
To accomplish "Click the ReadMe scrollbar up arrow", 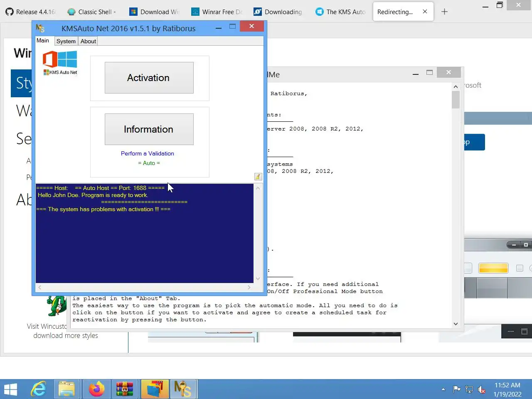I will point(456,86).
